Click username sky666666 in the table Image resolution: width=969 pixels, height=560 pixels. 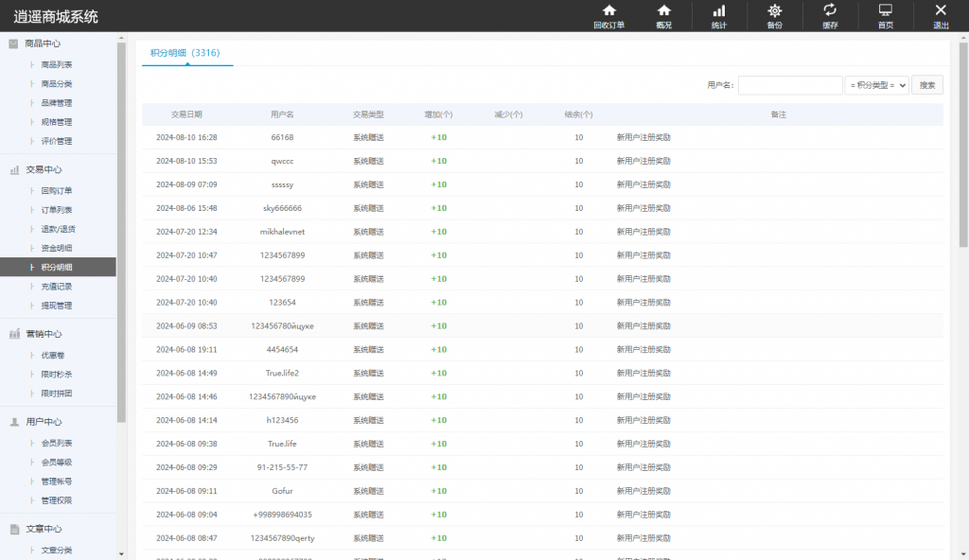tap(282, 208)
